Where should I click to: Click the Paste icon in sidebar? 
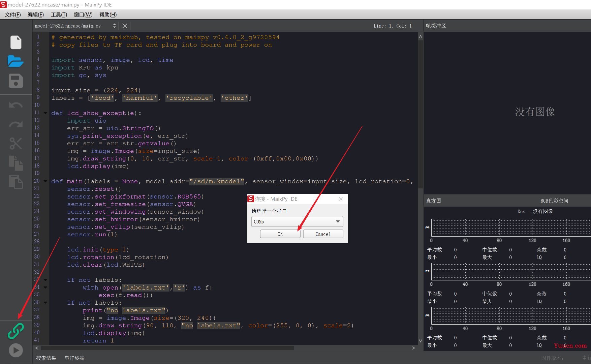click(x=15, y=182)
